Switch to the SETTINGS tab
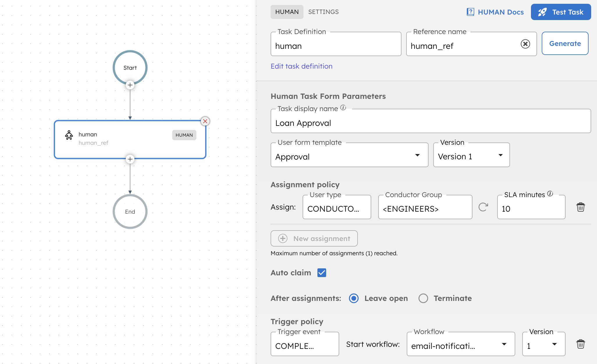Screen dimensions: 597x364 pyautogui.click(x=323, y=12)
